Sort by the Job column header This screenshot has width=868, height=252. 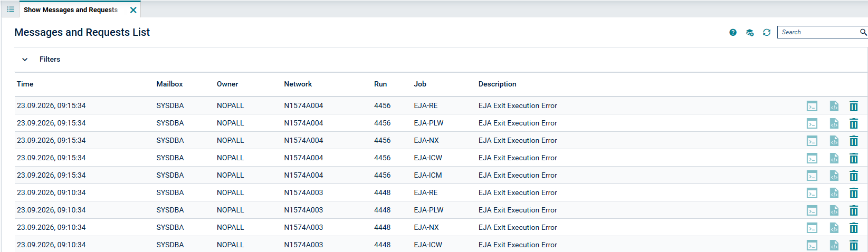(x=420, y=84)
